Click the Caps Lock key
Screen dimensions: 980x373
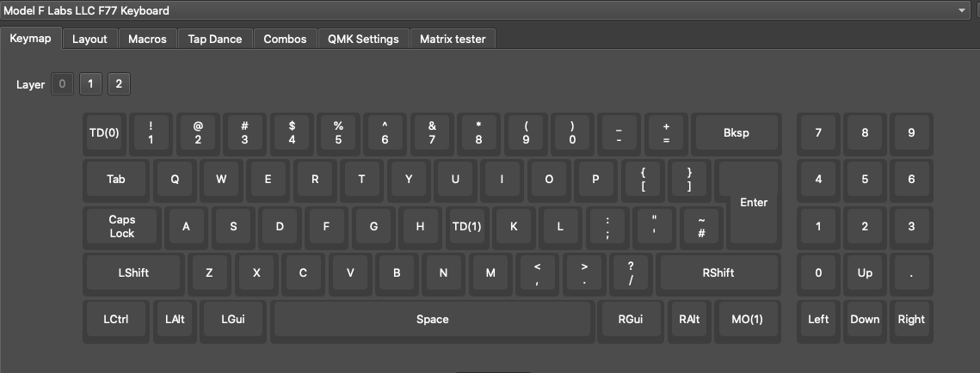[x=122, y=226]
